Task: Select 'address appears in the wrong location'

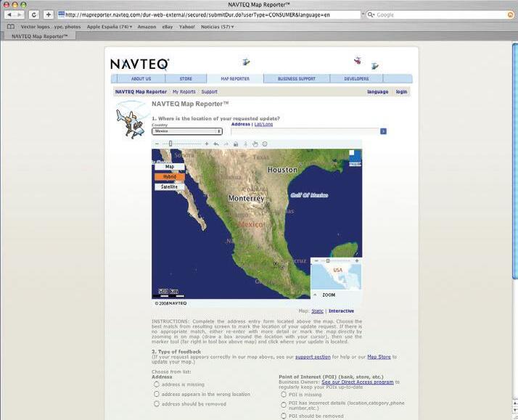Action: [x=157, y=394]
